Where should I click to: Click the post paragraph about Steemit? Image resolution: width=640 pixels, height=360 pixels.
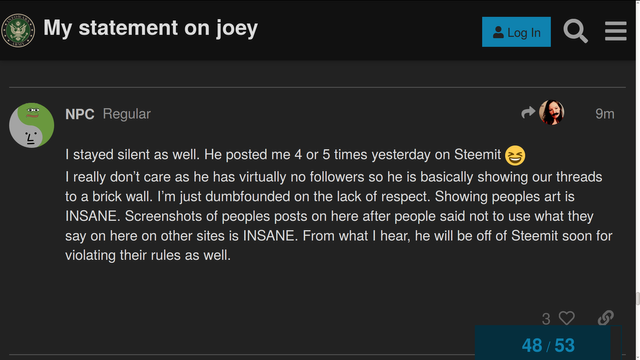coord(339,205)
